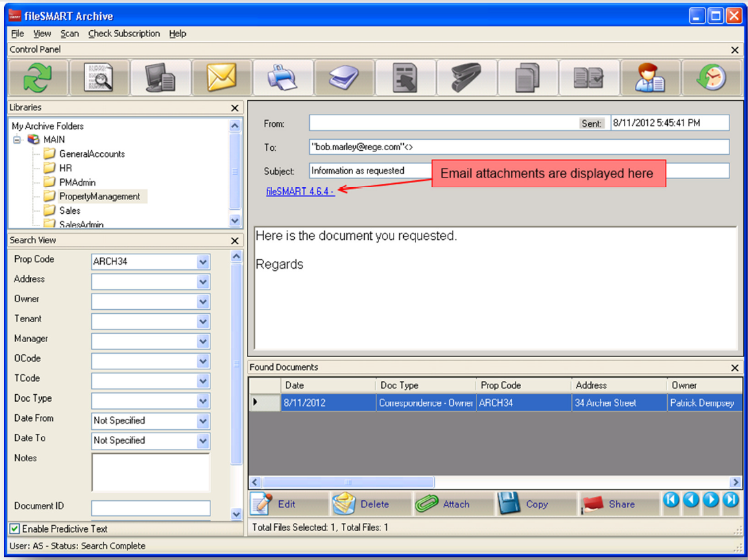Open the fileSMART 4.6.4 attachment link
Screen dimensions: 748x560
click(x=300, y=191)
